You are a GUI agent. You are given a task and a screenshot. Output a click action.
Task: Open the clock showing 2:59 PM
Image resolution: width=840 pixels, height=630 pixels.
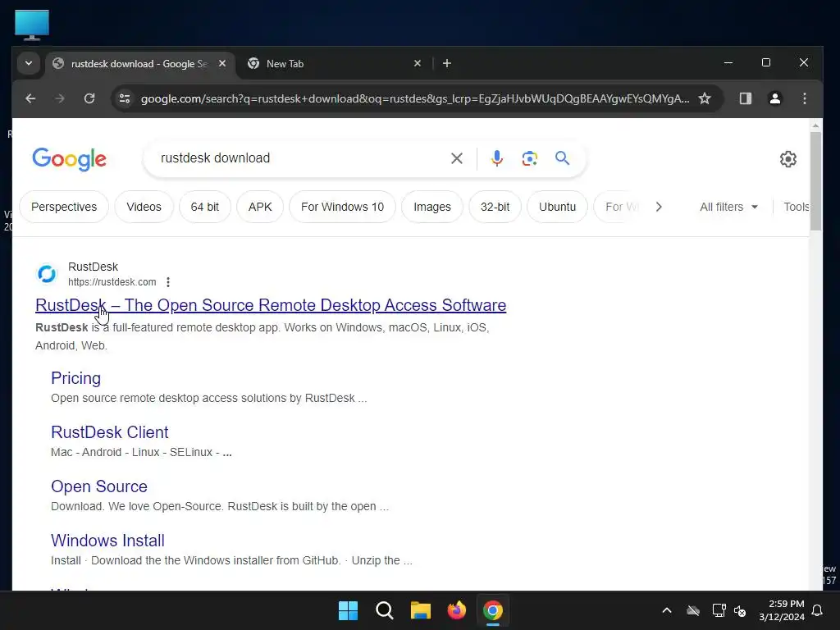[782, 610]
